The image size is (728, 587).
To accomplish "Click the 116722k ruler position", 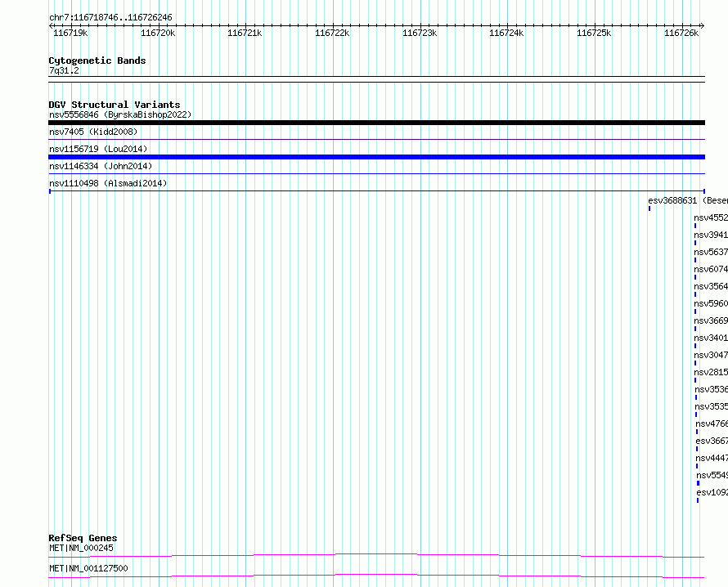I will point(332,33).
